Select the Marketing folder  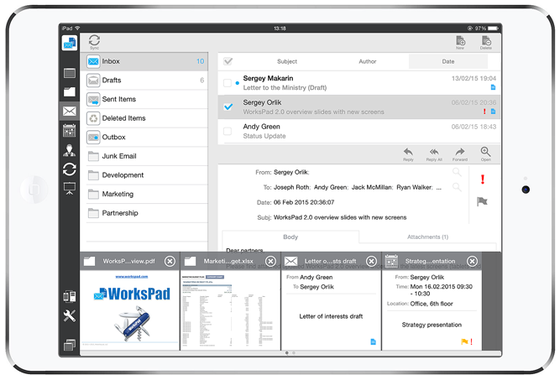pos(147,194)
